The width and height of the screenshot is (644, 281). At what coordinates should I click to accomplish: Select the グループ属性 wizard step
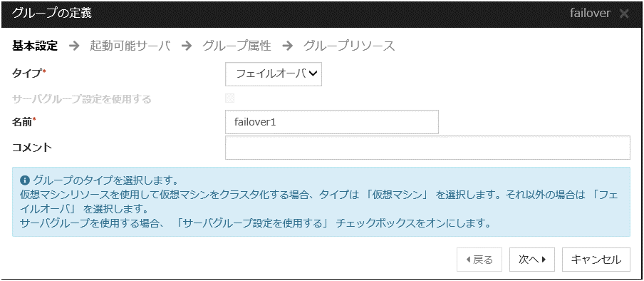click(237, 46)
